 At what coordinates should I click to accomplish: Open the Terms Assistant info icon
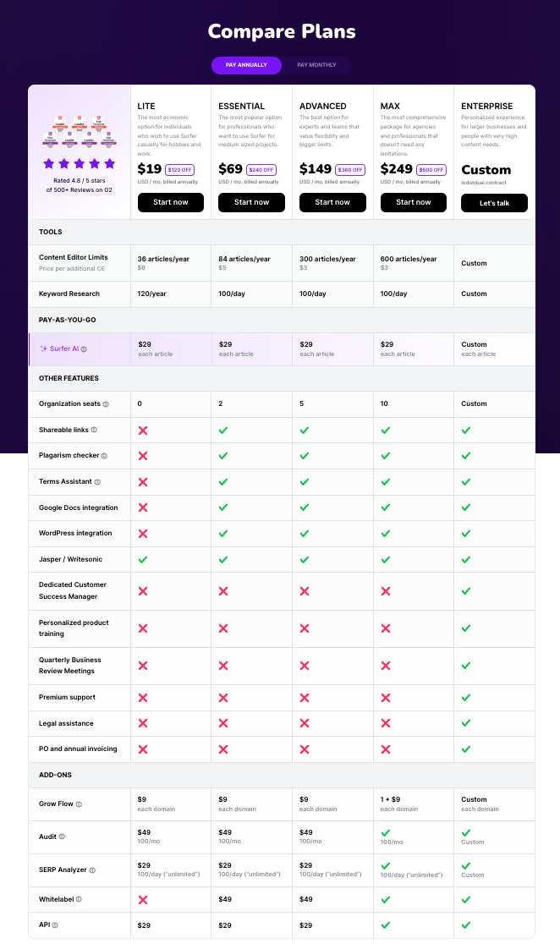96,481
